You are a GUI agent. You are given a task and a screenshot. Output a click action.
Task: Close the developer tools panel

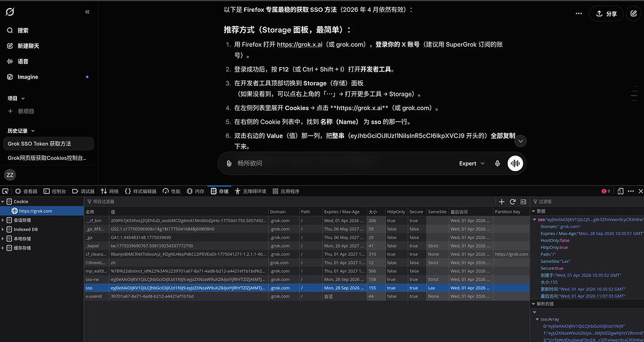pyautogui.click(x=640, y=192)
